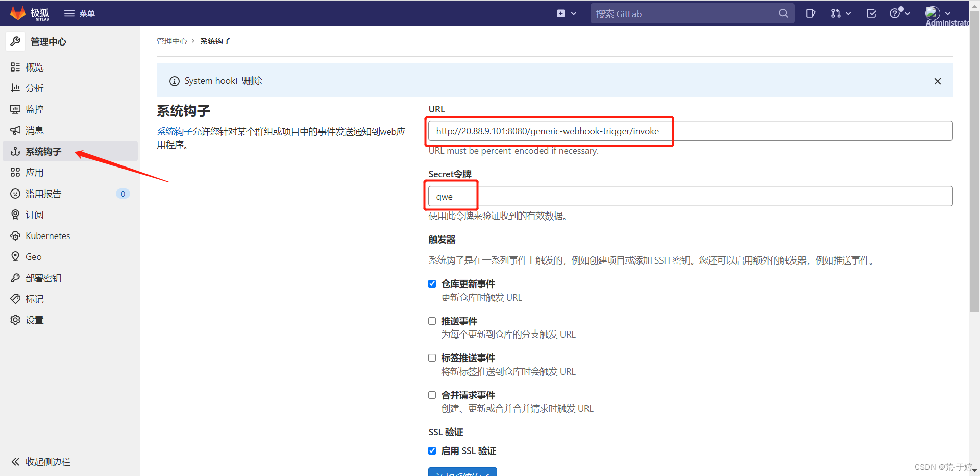Click the 概览 overview icon
Screen dimensions: 980x476
(x=15, y=67)
